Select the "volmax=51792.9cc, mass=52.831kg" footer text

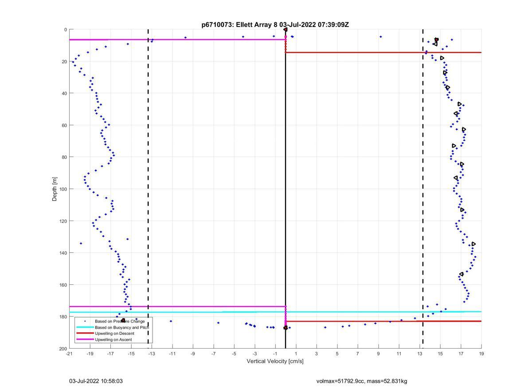(x=362, y=381)
